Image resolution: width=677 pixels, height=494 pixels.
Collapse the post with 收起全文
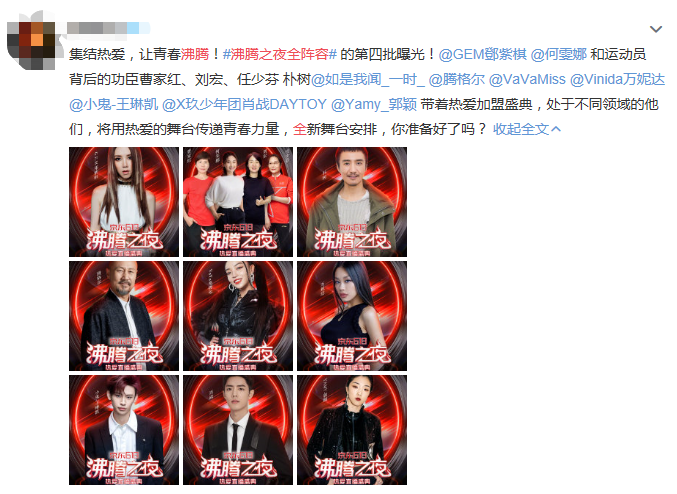527,129
